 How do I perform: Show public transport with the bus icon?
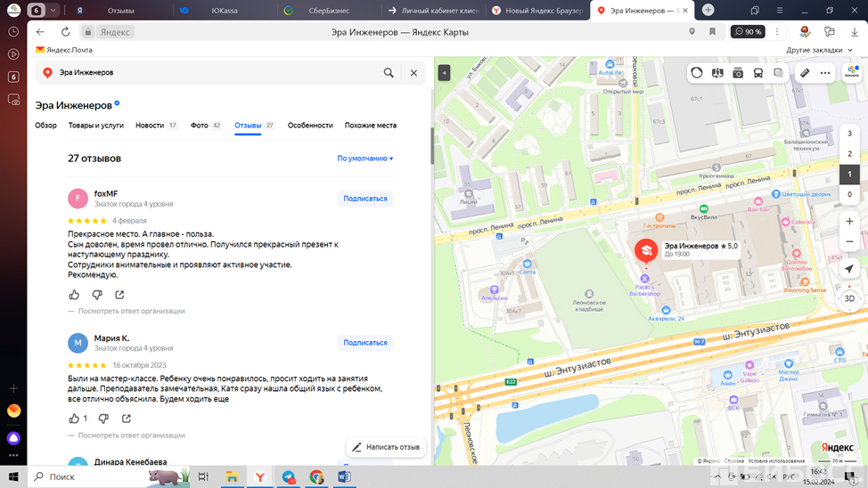click(x=758, y=73)
